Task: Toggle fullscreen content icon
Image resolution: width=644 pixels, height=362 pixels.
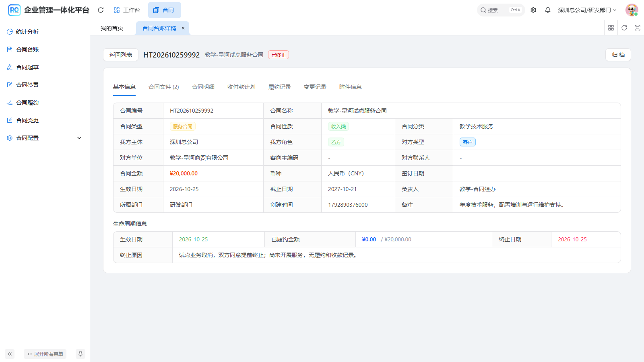Action: (638, 28)
